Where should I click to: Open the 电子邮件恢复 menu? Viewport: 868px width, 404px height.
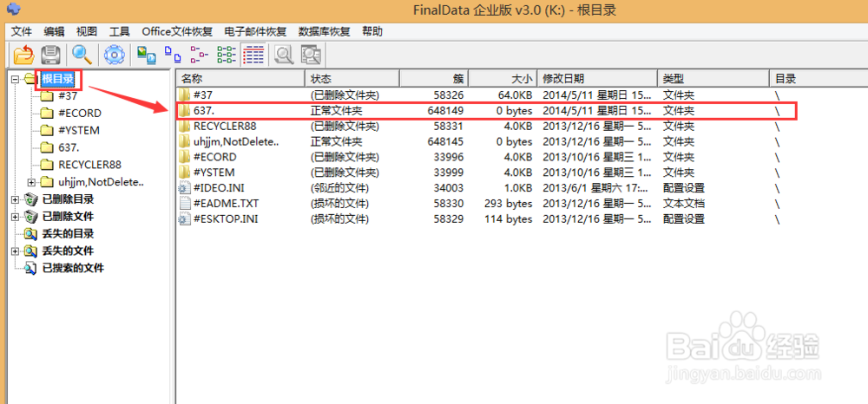[x=256, y=31]
